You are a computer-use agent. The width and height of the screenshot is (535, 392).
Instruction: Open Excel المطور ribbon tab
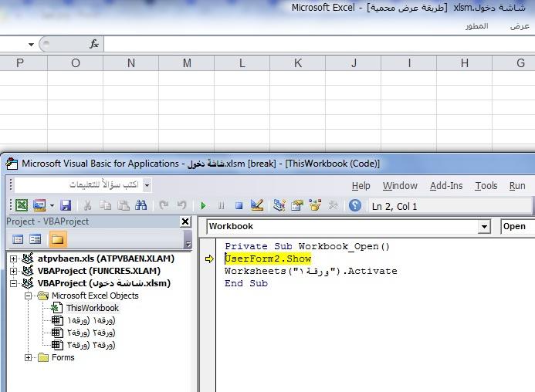pos(476,26)
